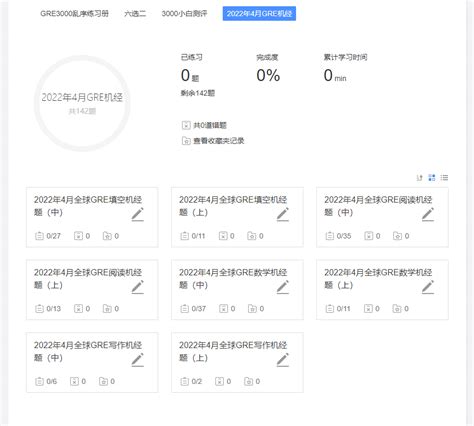Click the 0/11 progress count on 数学（上）card

[343, 309]
